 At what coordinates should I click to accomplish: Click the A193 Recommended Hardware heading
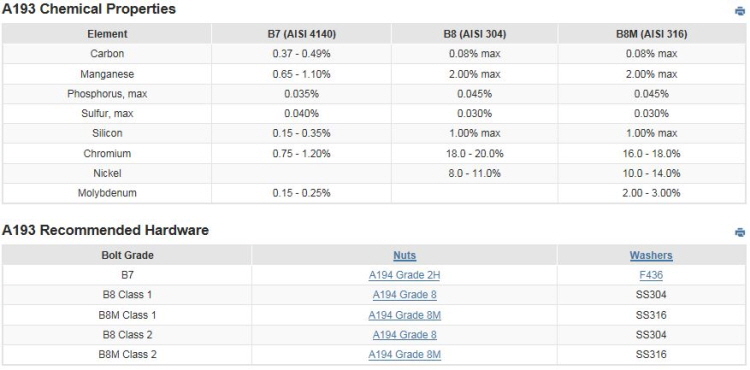(x=105, y=230)
